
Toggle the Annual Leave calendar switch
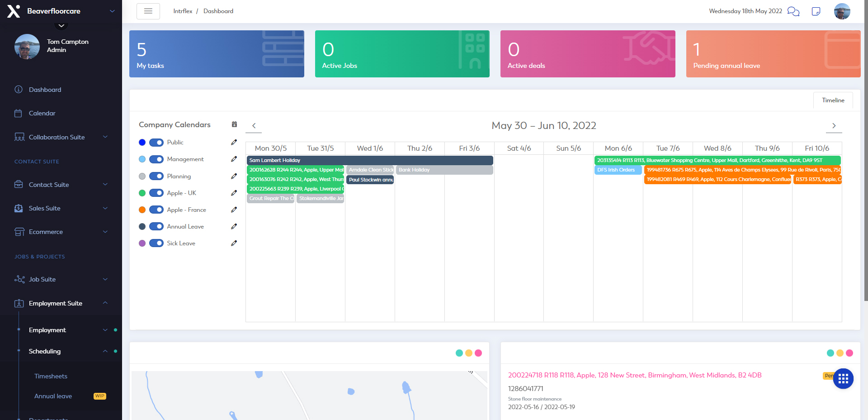[x=156, y=226]
